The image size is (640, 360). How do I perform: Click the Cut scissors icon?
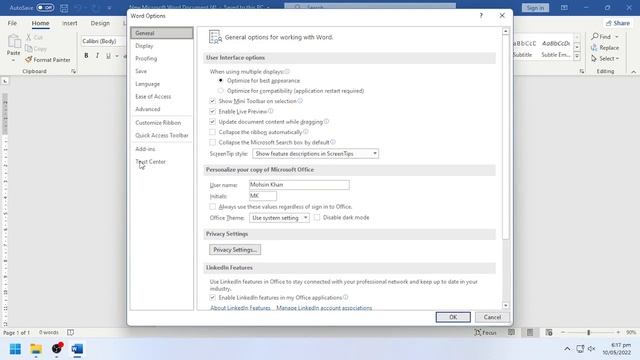click(x=29, y=37)
